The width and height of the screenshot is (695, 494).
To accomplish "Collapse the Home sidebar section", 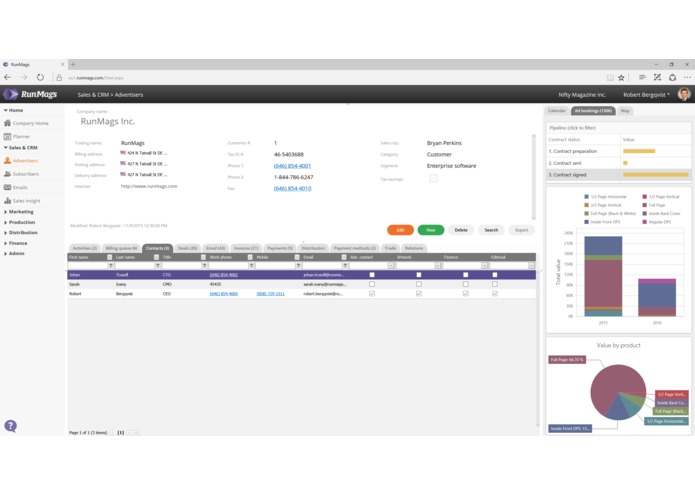I will point(6,110).
